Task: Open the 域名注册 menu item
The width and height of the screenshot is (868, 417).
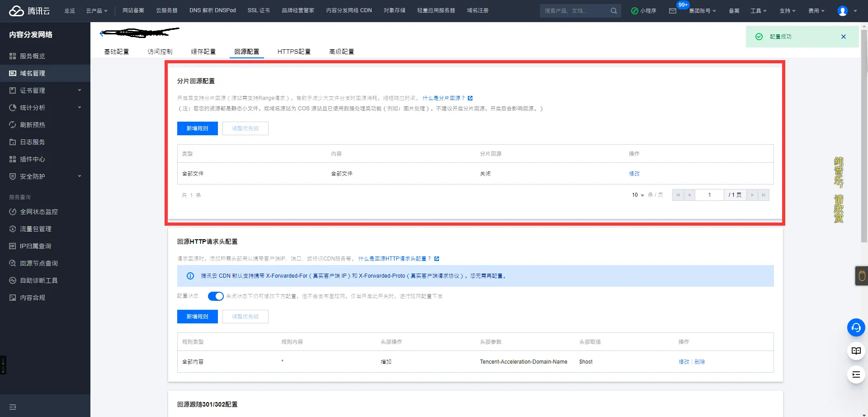Action: (x=477, y=10)
